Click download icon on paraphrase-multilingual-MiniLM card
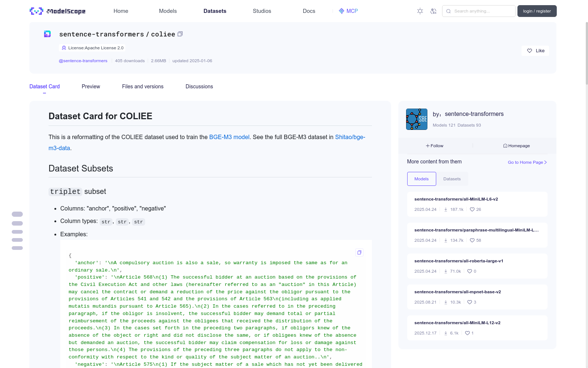Image resolution: width=588 pixels, height=368 pixels. 446,240
